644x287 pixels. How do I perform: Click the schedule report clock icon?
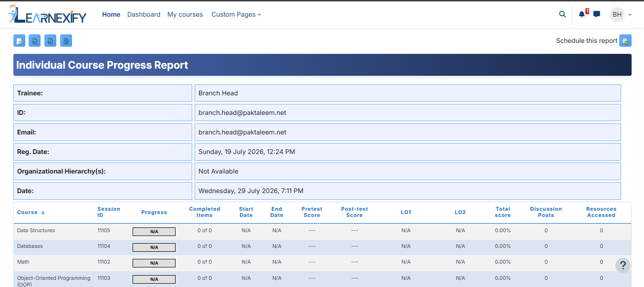(625, 41)
